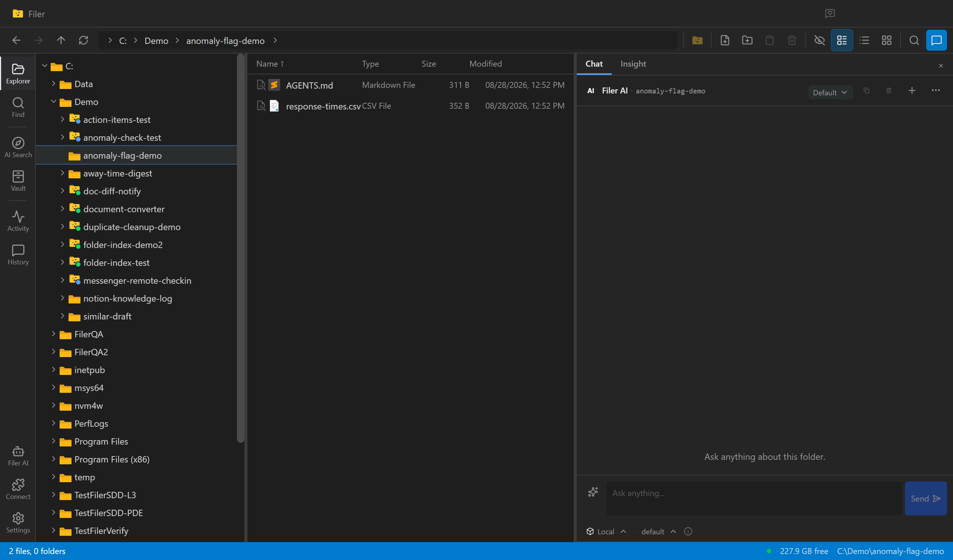
Task: Click the Send button
Action: (925, 499)
